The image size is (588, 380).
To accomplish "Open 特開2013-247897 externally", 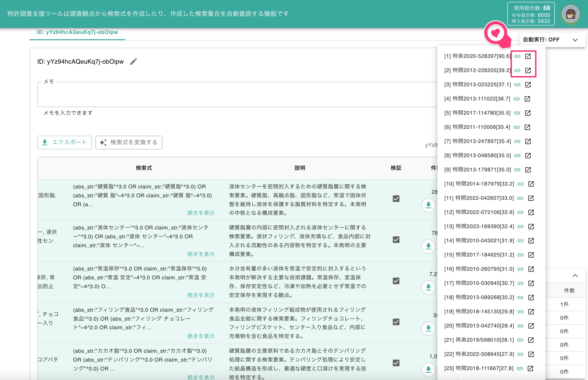I will tap(528, 141).
